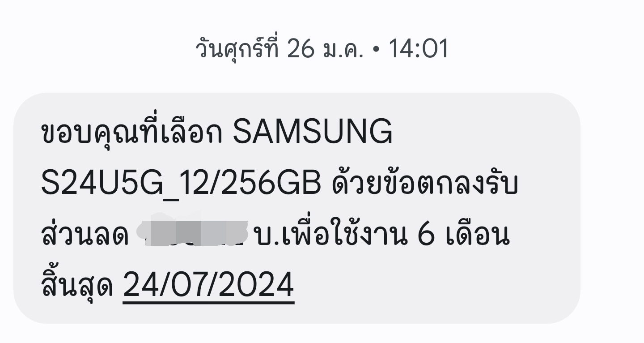Tap the timestamp วันศุกร์ที่ 26 ม.ค. 14:01
This screenshot has height=343, width=644.
click(322, 49)
